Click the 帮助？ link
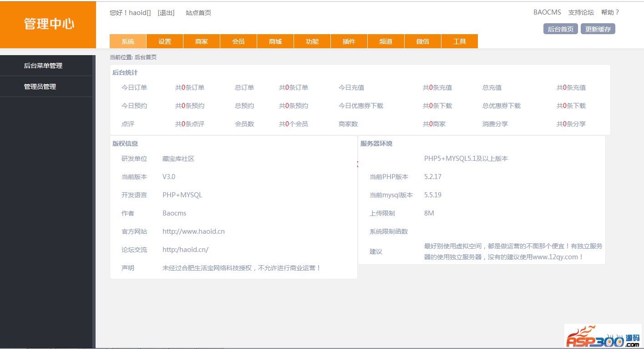This screenshot has height=349, width=644. point(610,12)
